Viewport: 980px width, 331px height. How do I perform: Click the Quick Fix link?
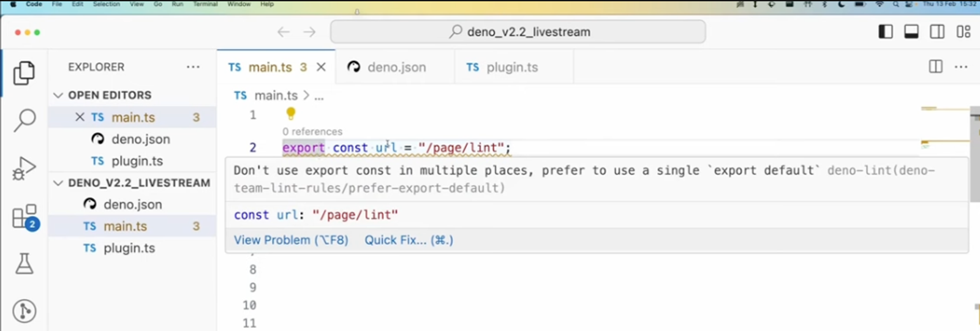[409, 240]
